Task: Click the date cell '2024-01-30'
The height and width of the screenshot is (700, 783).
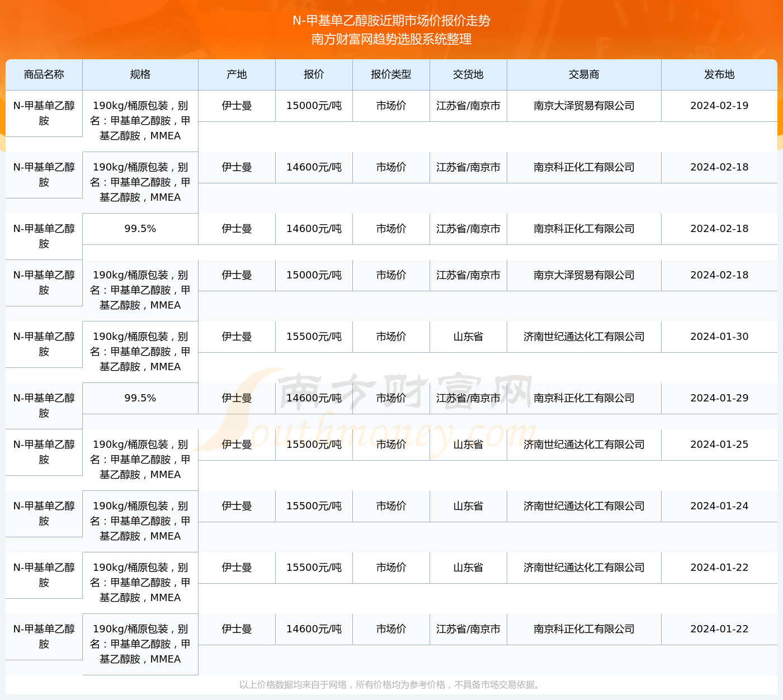Action: (x=719, y=337)
